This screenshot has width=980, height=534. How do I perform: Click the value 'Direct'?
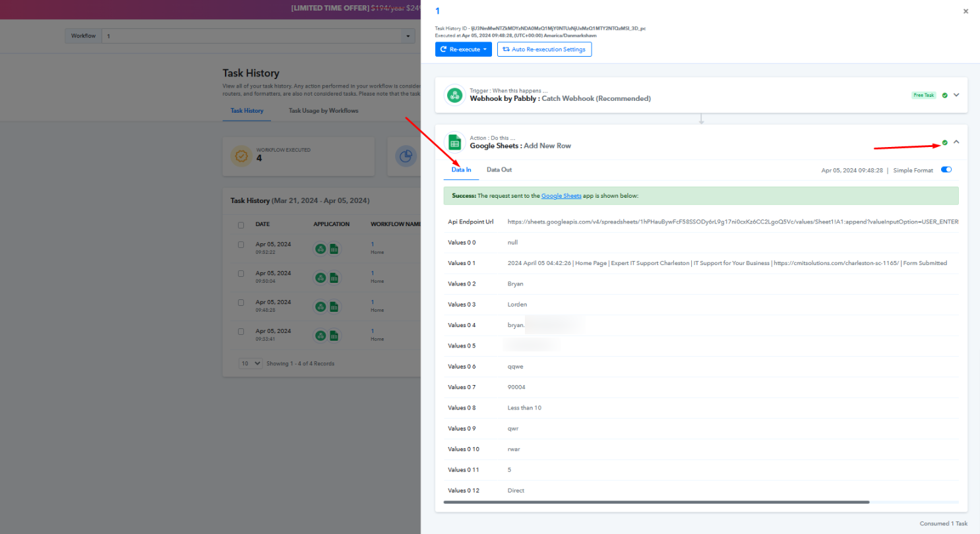516,490
